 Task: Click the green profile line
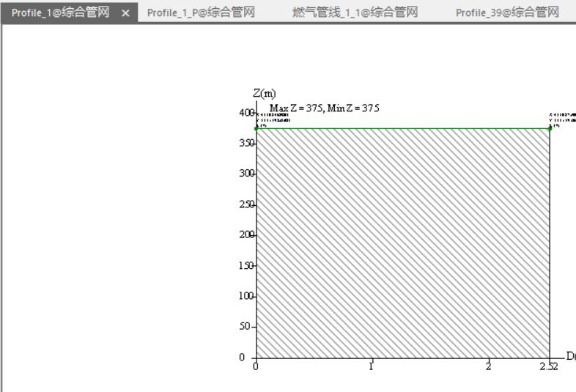coord(403,128)
